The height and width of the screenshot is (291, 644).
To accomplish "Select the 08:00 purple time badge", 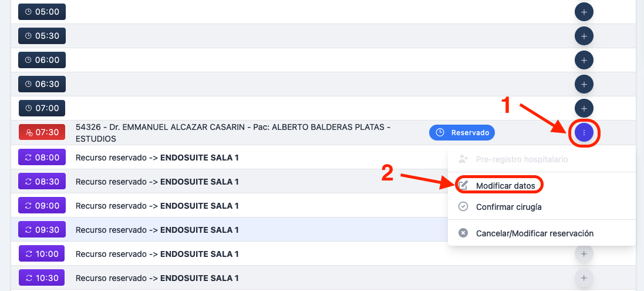I will [42, 158].
